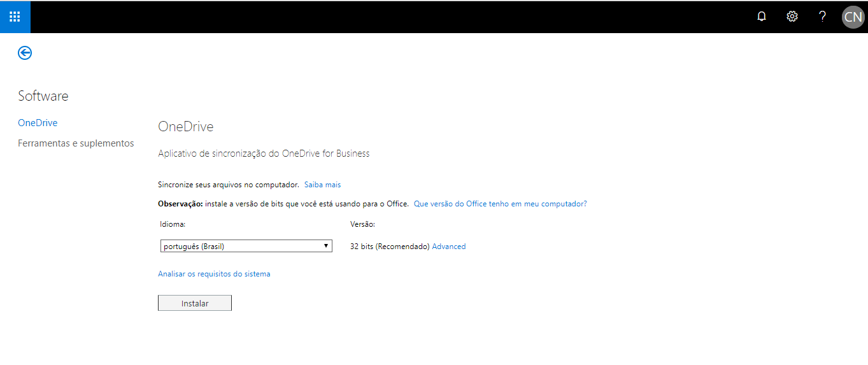This screenshot has width=868, height=365.
Task: Select OneDrive in the Software sidebar
Action: tap(38, 123)
